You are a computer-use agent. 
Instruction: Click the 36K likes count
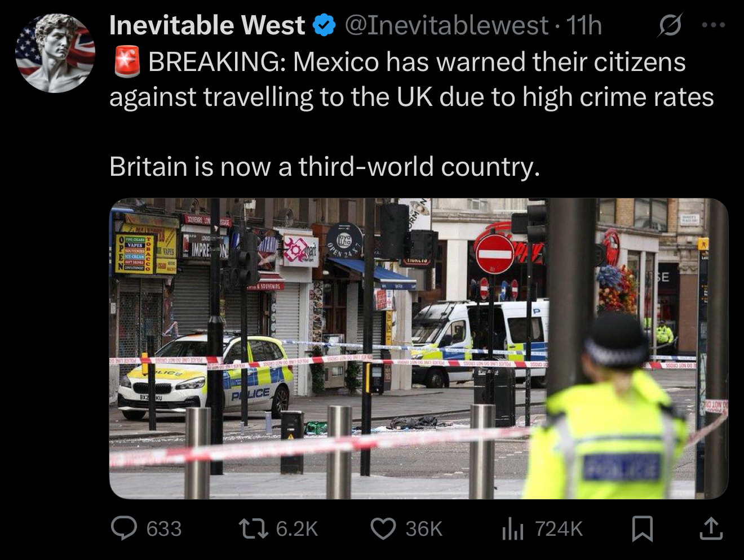pos(424,528)
